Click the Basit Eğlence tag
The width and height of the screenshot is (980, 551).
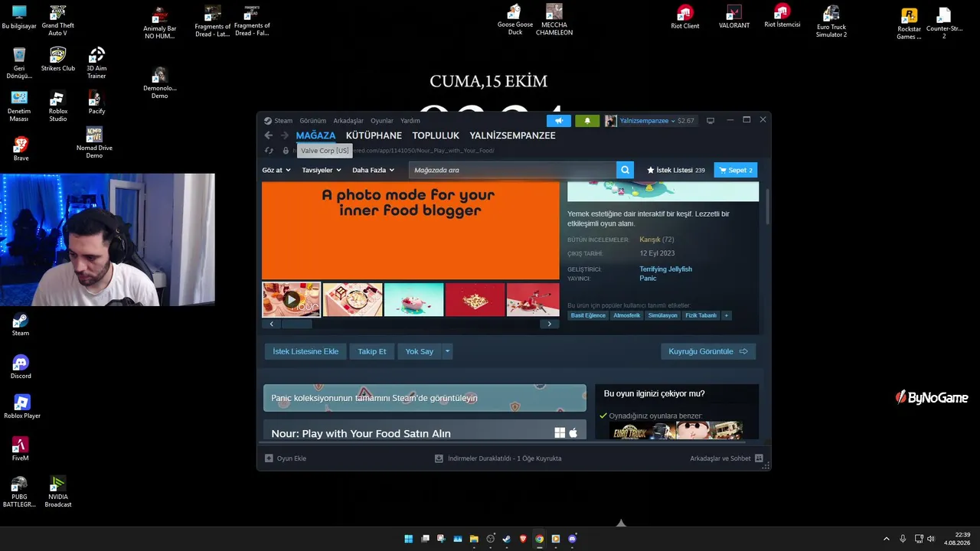pyautogui.click(x=588, y=315)
